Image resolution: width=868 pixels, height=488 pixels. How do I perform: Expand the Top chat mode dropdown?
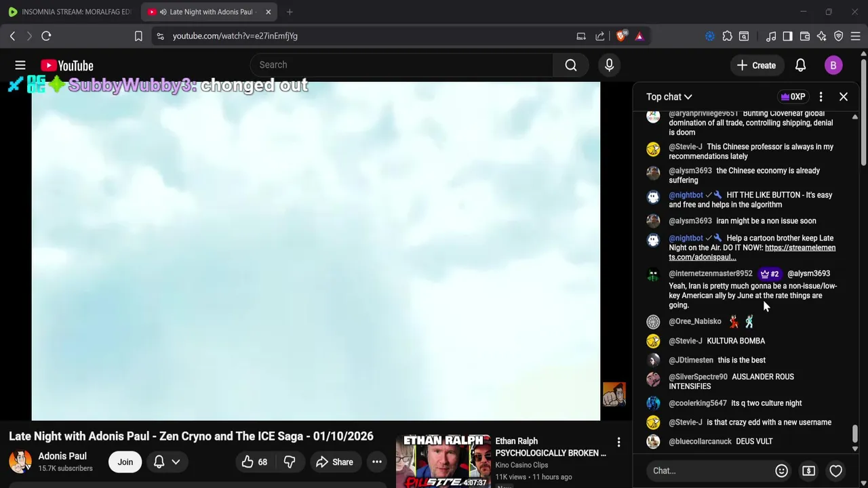[x=669, y=97]
